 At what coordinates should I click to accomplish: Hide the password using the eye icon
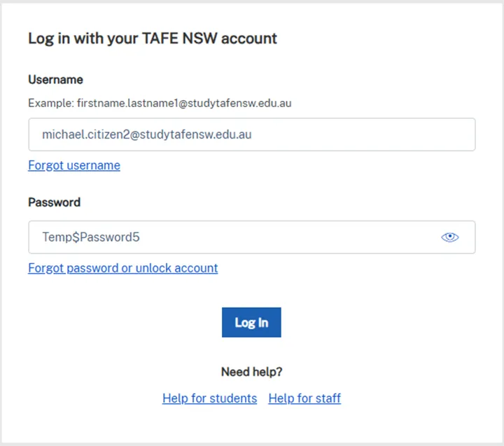click(449, 237)
